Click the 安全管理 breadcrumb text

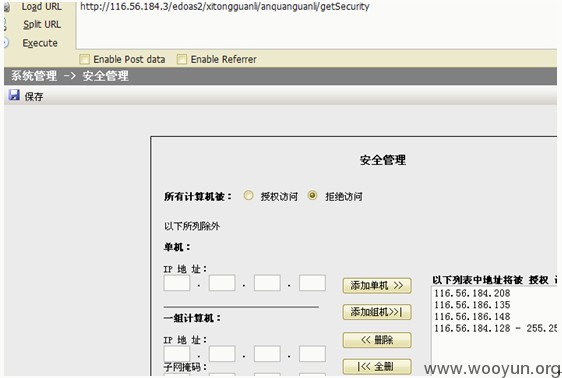(105, 76)
